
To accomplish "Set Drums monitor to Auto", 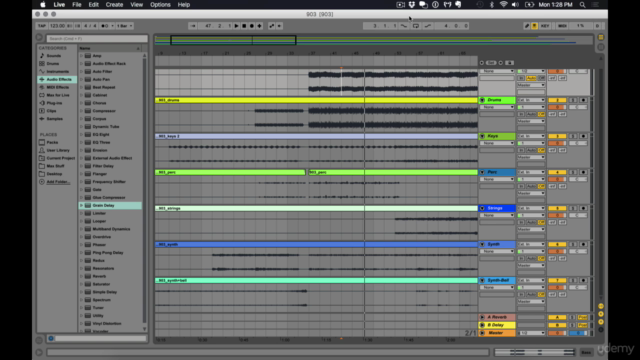I will tap(531, 114).
